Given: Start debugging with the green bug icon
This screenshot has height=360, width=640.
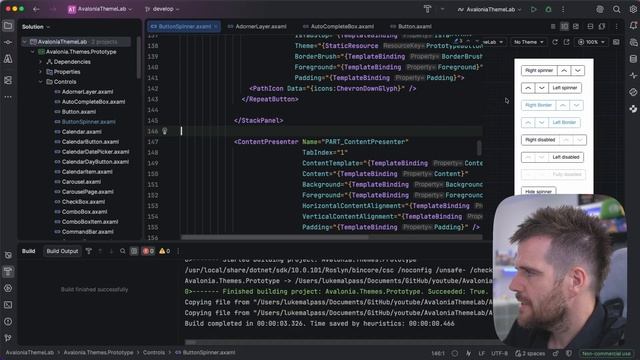Looking at the screenshot, I should pos(548,9).
